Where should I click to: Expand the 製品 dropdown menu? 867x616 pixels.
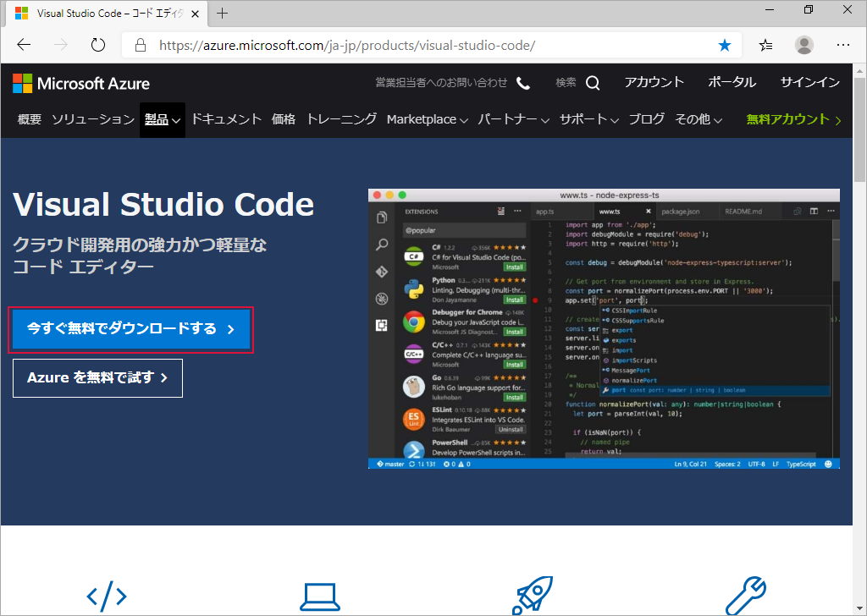(162, 119)
